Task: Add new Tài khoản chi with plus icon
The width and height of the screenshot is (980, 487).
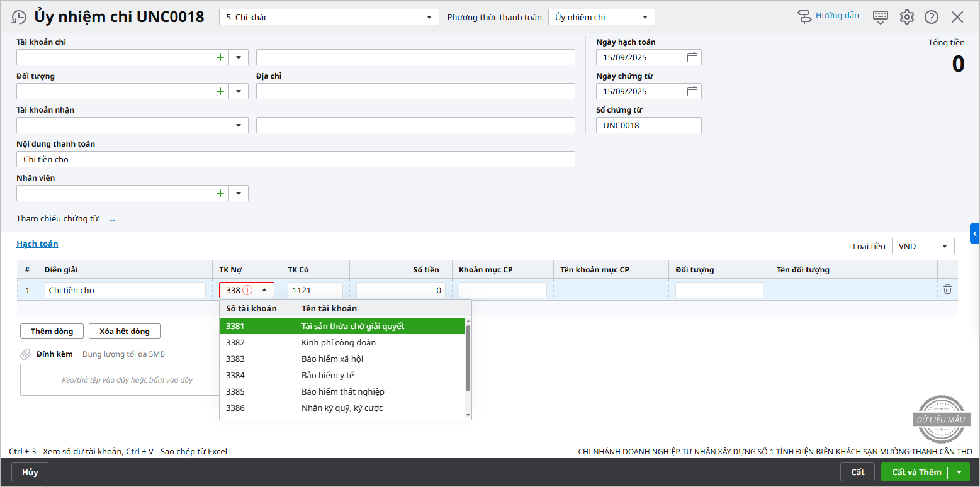Action: [220, 57]
